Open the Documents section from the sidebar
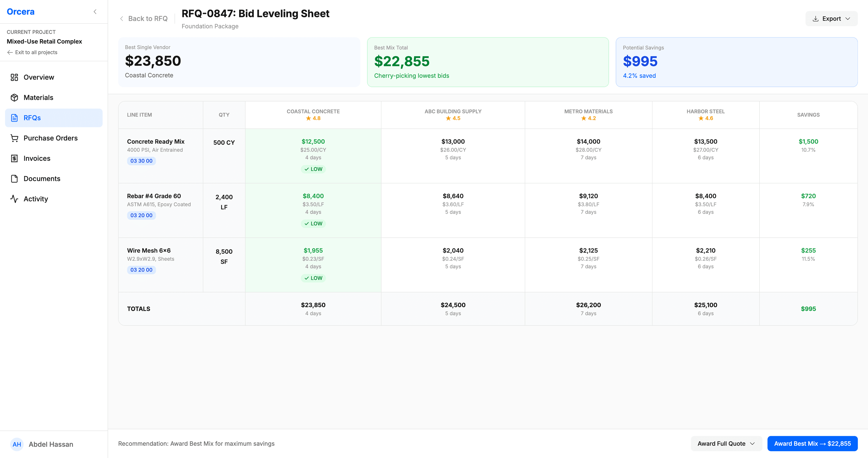Viewport: 868px width, 458px height. [42, 178]
